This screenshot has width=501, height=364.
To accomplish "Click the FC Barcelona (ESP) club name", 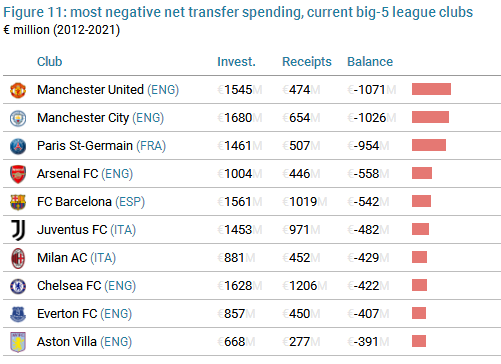I will pos(91,202).
